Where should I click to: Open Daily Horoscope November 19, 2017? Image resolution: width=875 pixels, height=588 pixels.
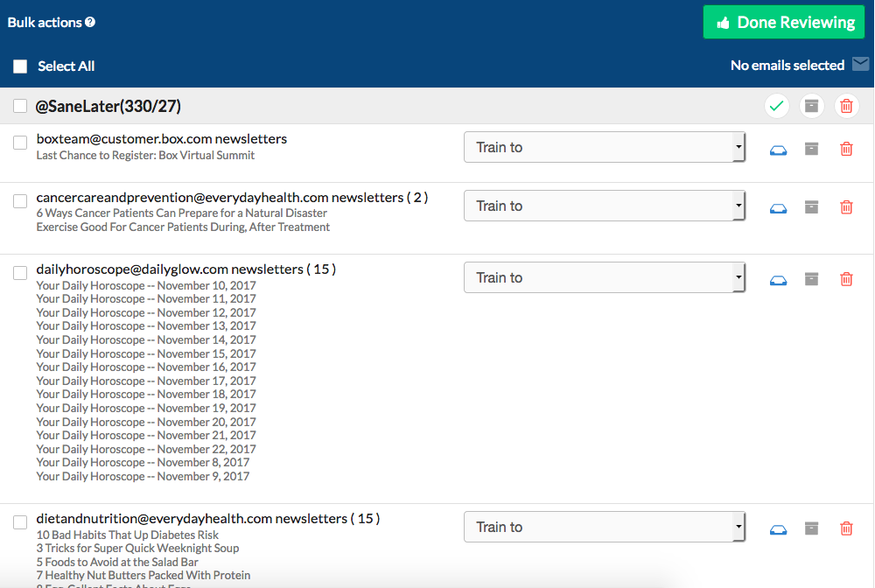pyautogui.click(x=146, y=409)
